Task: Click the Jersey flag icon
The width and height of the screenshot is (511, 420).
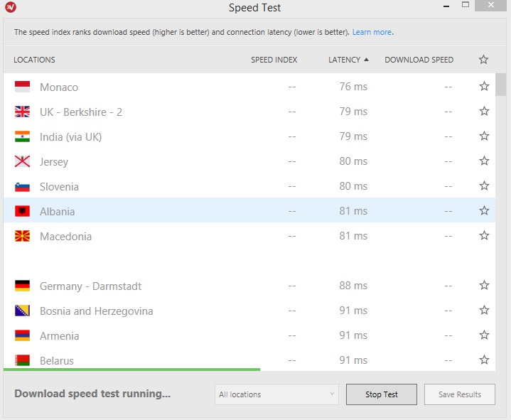Action: [x=22, y=161]
